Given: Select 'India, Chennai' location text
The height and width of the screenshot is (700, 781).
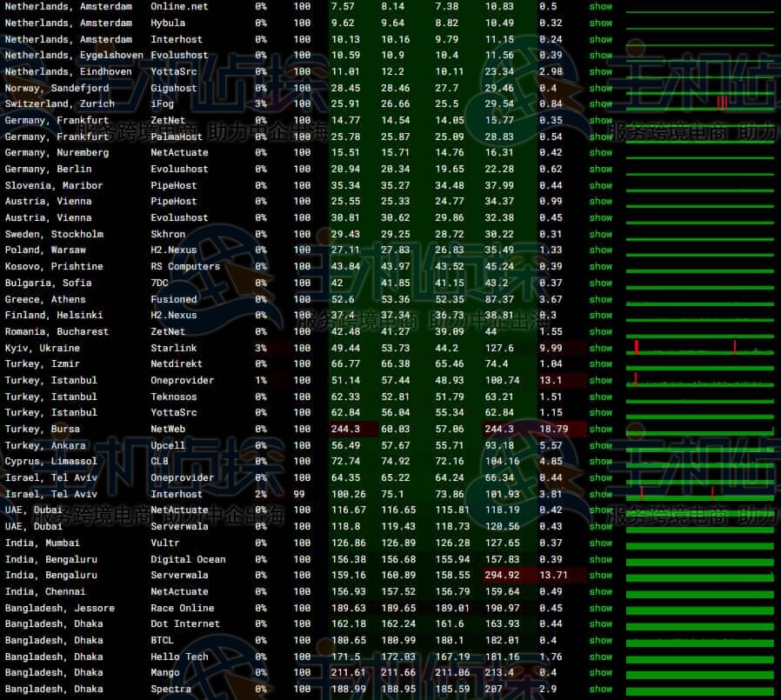Looking at the screenshot, I should tap(45, 592).
